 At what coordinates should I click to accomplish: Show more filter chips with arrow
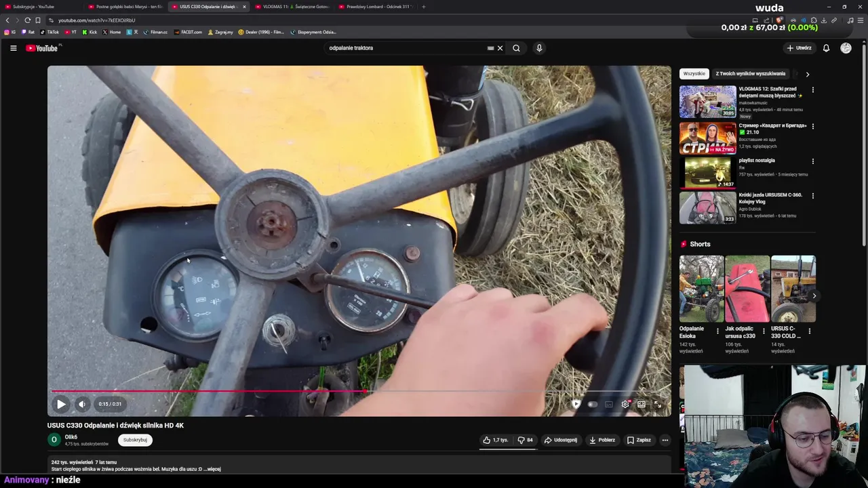tap(807, 74)
